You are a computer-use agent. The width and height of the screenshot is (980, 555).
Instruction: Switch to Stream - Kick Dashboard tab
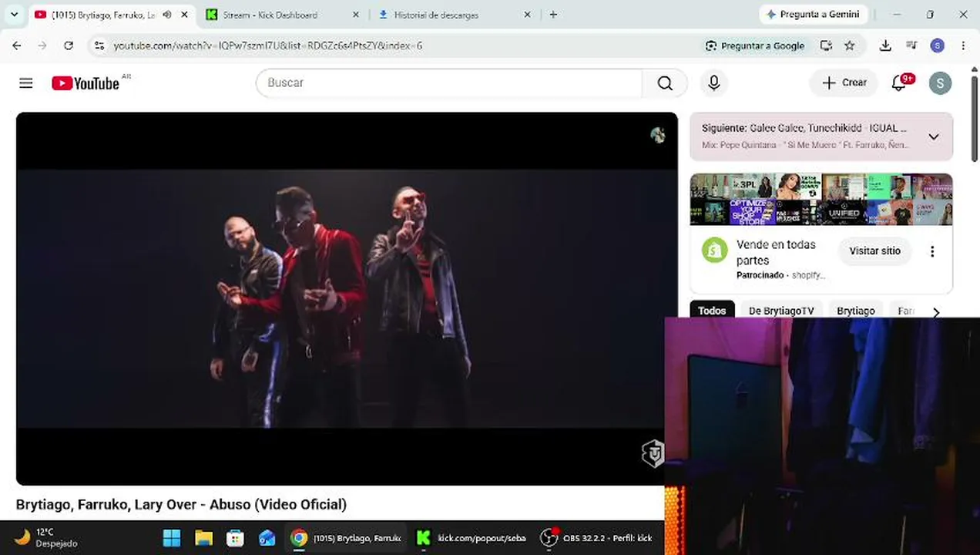pos(270,15)
